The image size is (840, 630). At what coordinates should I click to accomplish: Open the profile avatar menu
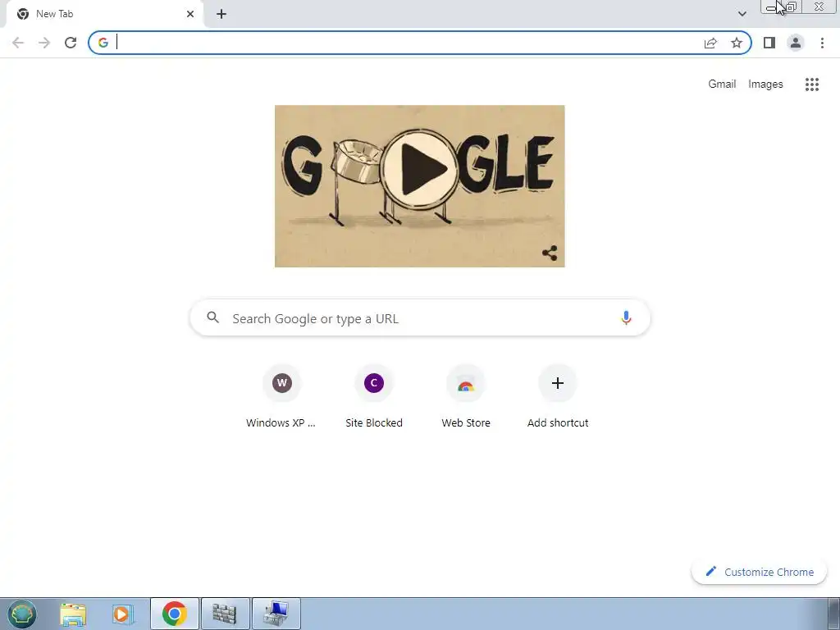tap(796, 43)
